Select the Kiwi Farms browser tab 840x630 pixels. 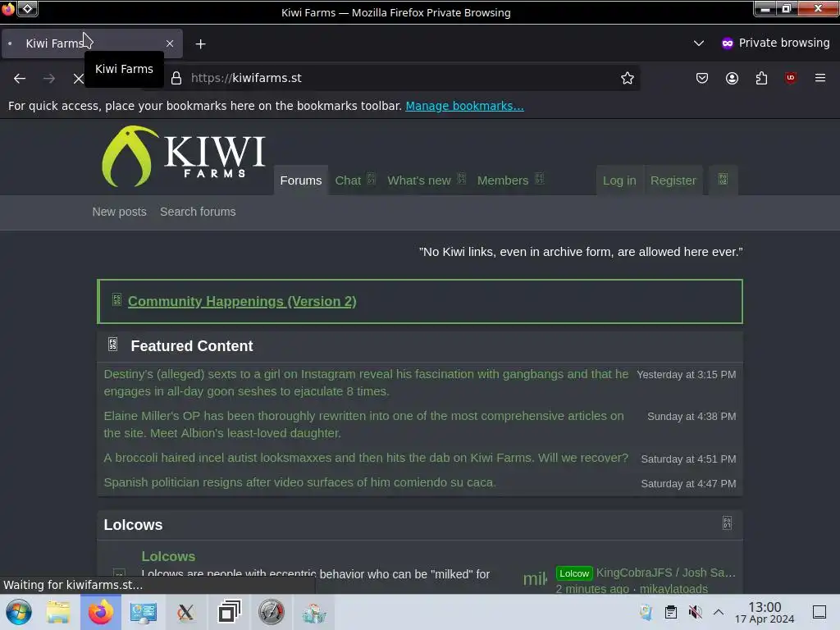pos(92,44)
